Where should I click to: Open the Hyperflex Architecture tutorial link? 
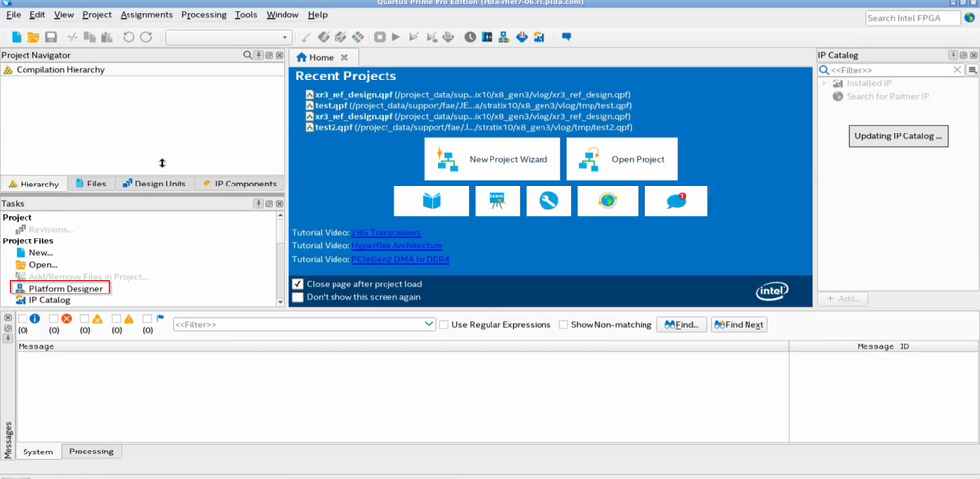[x=397, y=246]
